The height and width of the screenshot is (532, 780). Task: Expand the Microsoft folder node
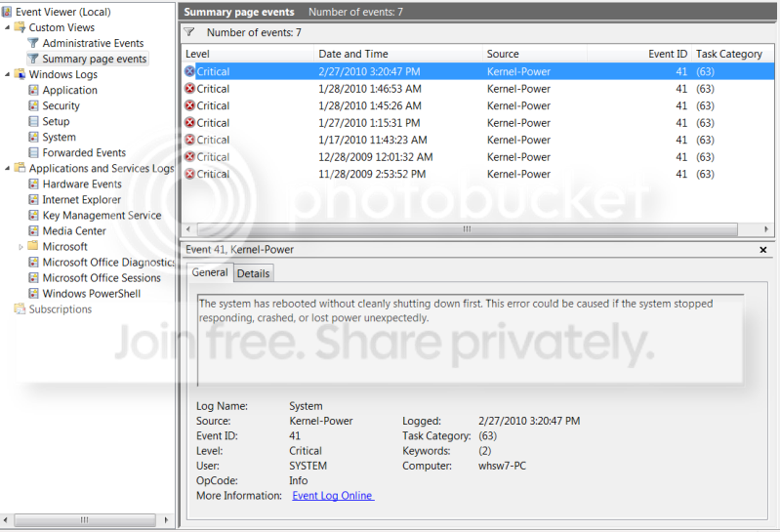pyautogui.click(x=21, y=247)
